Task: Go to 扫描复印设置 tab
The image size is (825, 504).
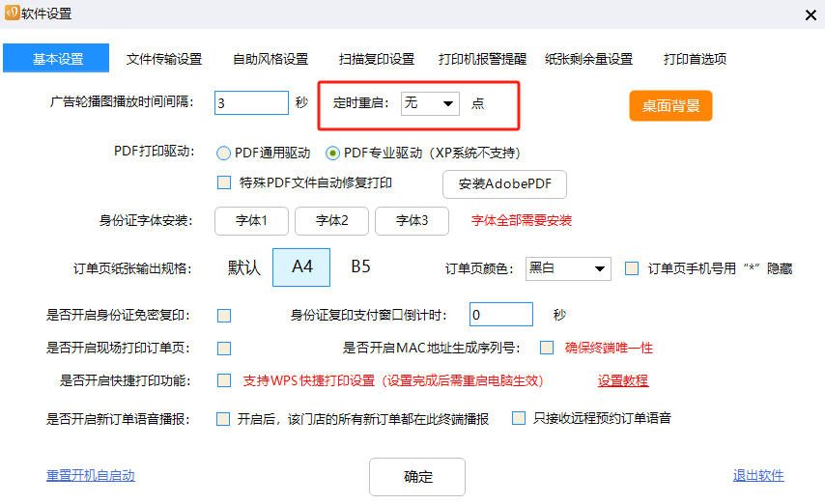Action: [377, 59]
